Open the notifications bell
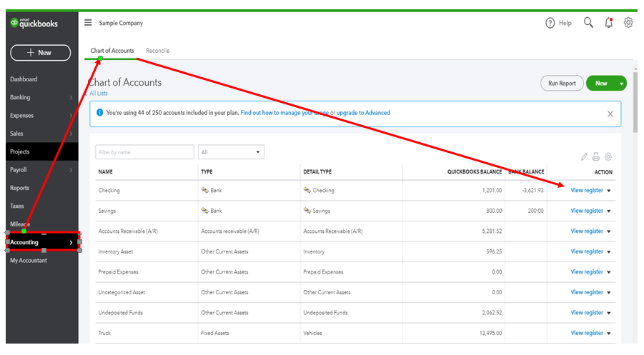This screenshot has width=644, height=355. [x=609, y=23]
